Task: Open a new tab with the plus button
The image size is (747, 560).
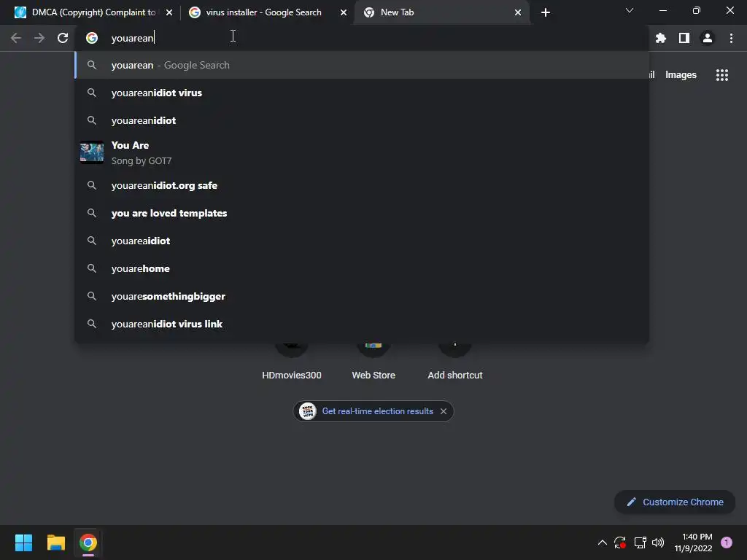Action: (546, 12)
